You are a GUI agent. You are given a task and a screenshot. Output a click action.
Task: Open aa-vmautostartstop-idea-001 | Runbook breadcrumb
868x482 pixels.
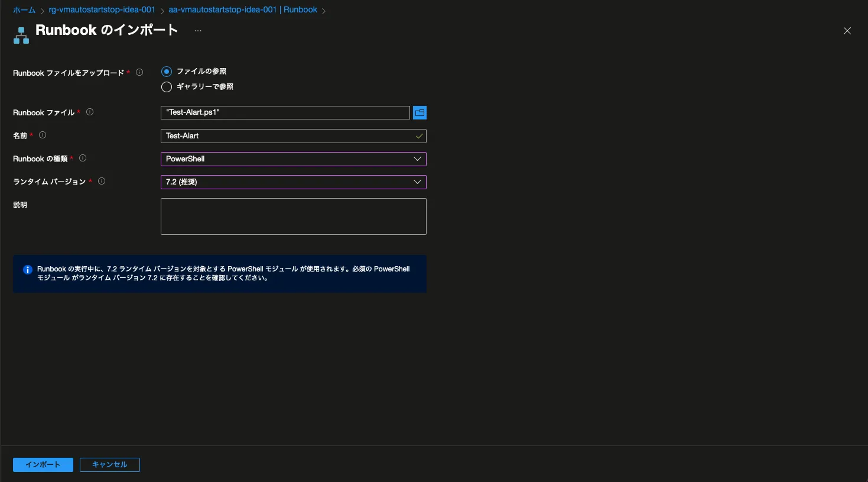[x=243, y=10]
